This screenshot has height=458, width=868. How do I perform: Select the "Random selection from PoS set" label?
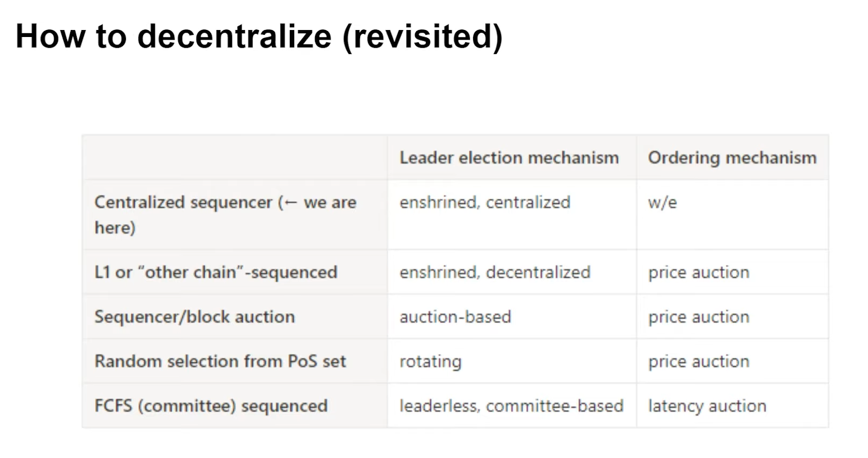click(220, 361)
